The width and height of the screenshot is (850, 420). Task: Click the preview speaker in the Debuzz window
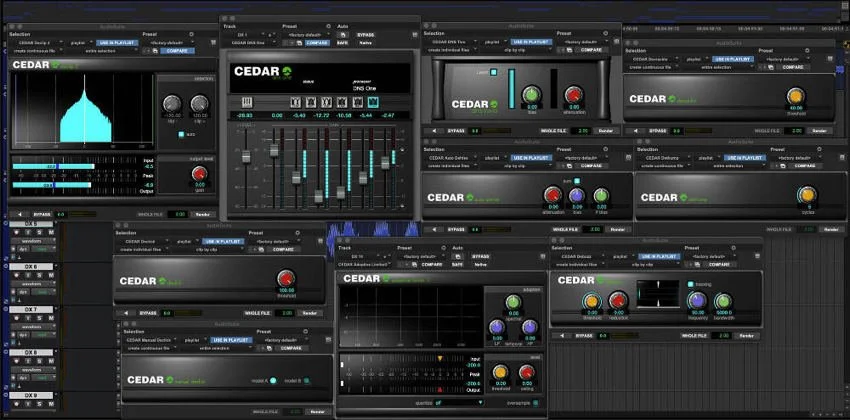pyautogui.click(x=562, y=335)
